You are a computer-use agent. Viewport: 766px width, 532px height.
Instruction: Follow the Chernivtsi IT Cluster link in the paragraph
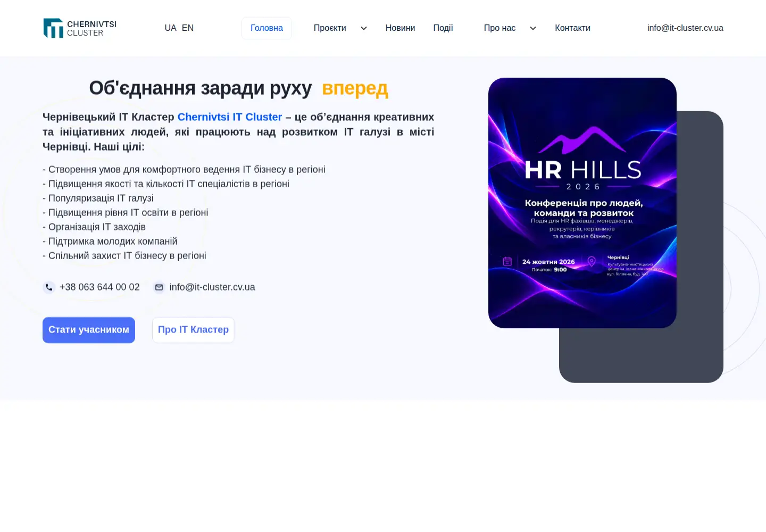(x=230, y=117)
